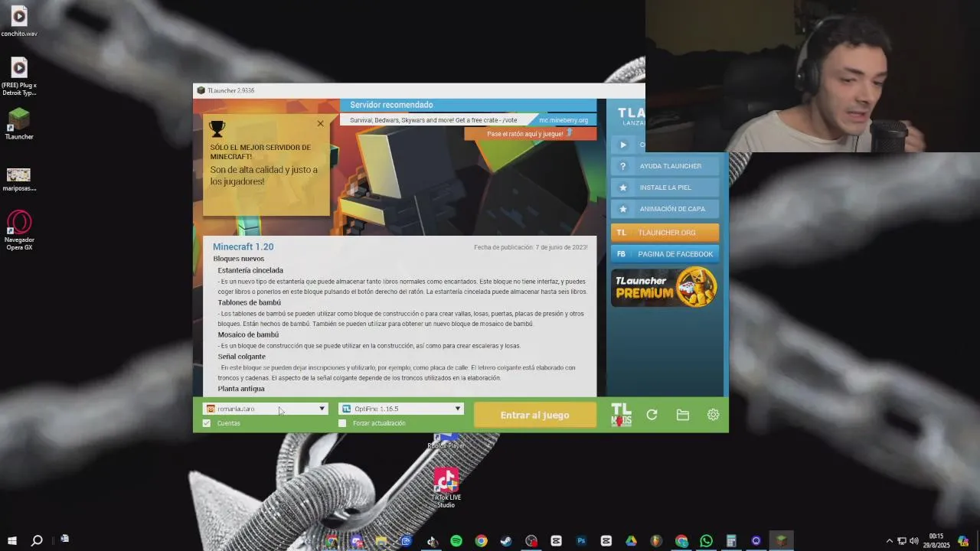The image size is (980, 551).
Task: Open Spotify from the taskbar
Action: 456,541
